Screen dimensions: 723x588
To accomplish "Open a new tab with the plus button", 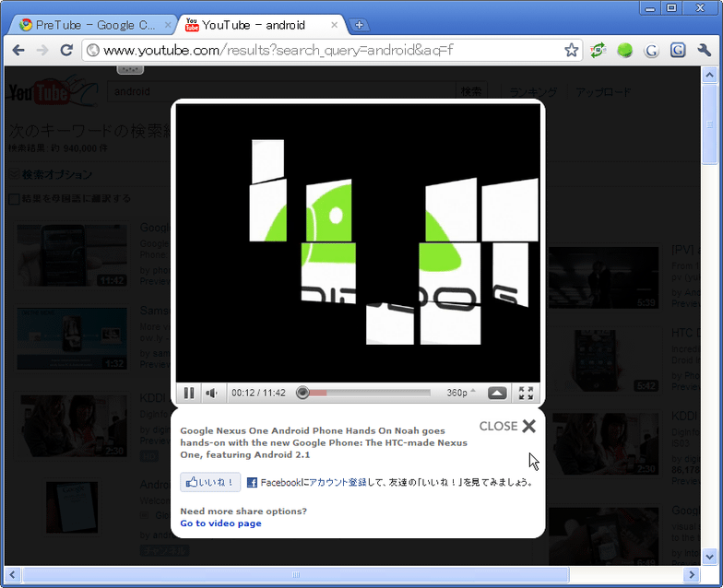I will [x=360, y=25].
